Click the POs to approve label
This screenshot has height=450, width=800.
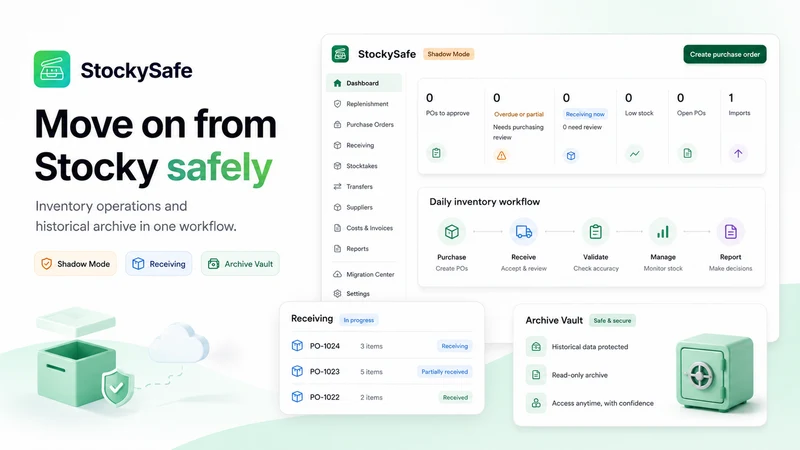tap(447, 113)
